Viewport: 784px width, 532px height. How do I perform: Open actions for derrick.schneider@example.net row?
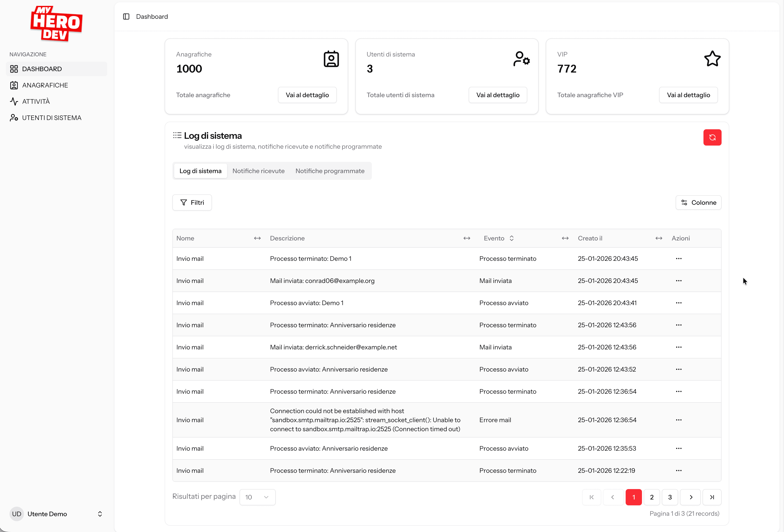point(679,347)
